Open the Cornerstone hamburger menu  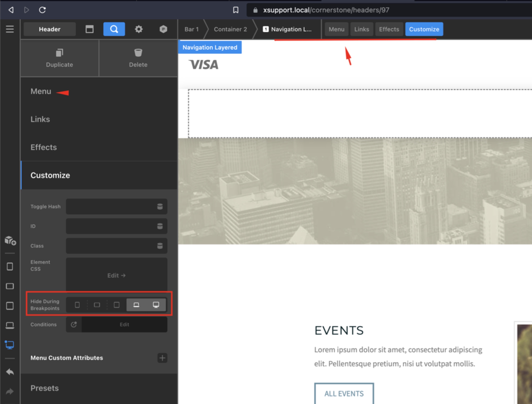(10, 29)
